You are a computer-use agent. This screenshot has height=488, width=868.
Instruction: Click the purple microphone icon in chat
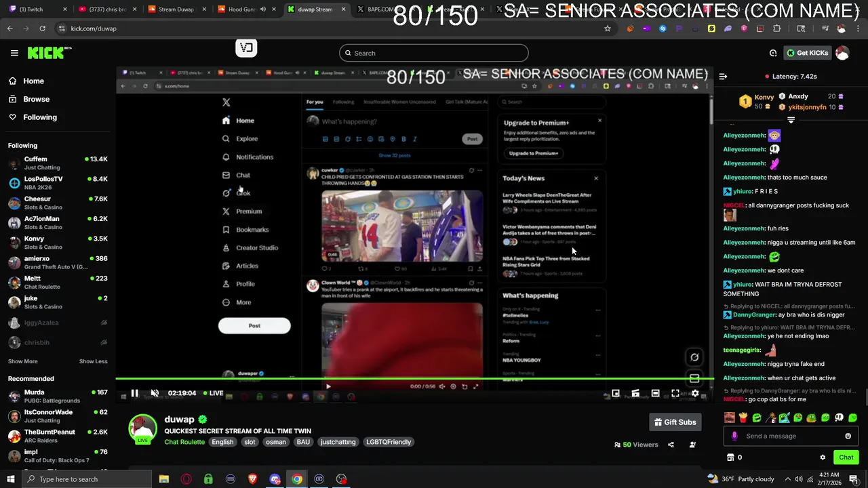tap(734, 436)
